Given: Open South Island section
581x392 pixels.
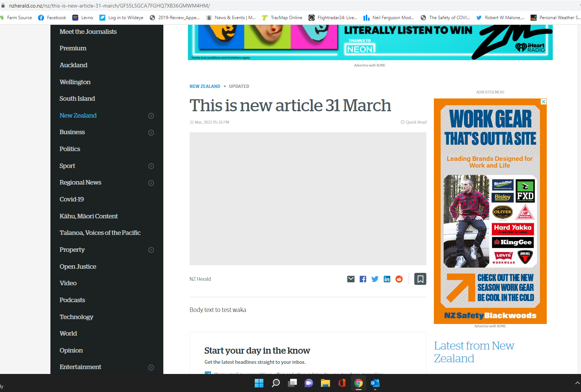Looking at the screenshot, I should click(77, 98).
